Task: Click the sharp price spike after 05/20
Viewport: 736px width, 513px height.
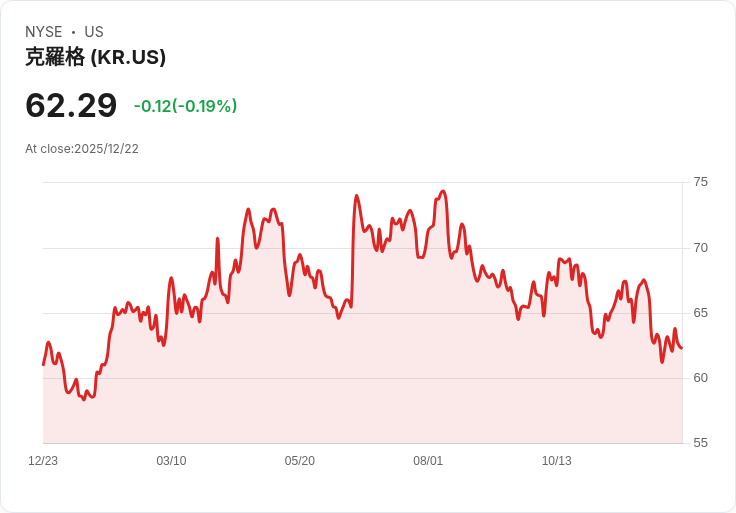Action: coord(357,196)
